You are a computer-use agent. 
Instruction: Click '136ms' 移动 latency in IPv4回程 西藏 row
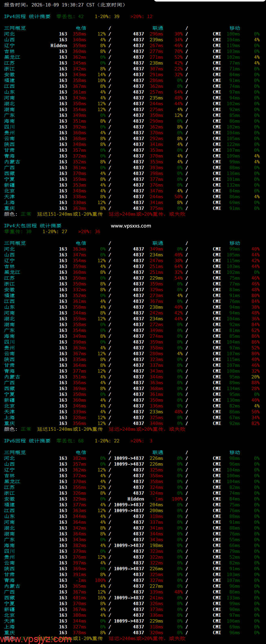[x=233, y=173]
